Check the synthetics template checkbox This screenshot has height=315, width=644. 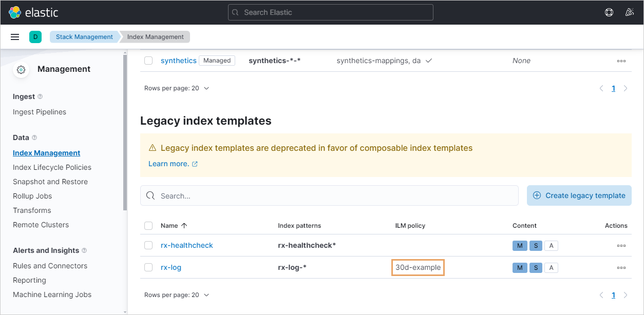pyautogui.click(x=148, y=61)
